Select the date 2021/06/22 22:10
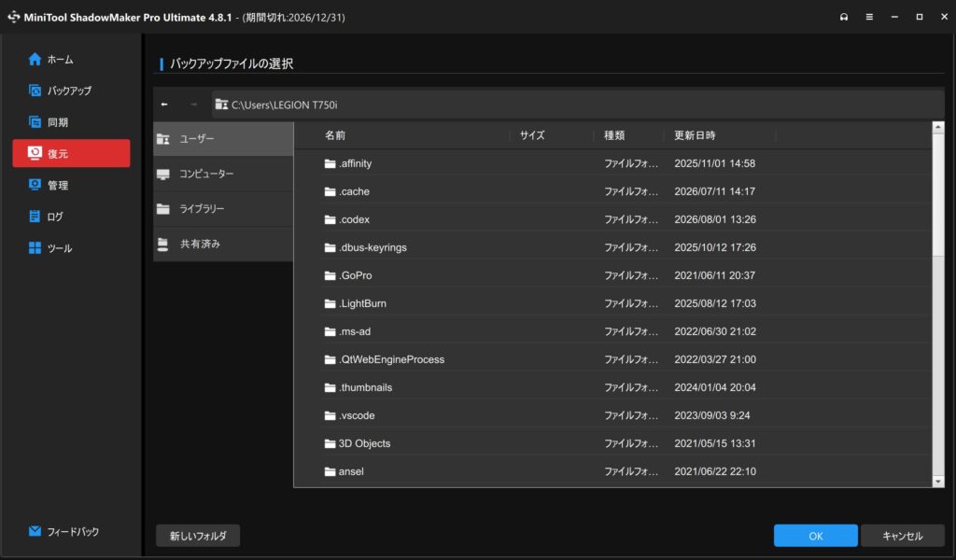 (x=714, y=471)
